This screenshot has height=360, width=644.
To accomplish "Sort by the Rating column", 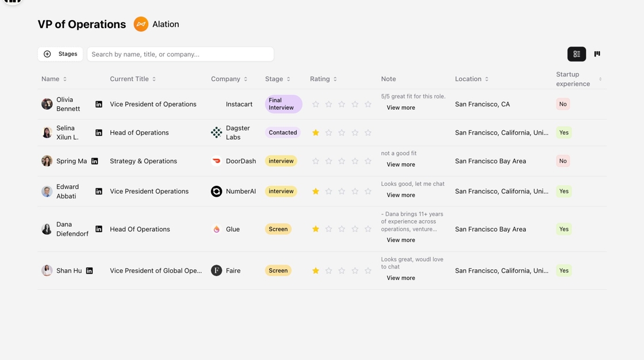I will pyautogui.click(x=324, y=79).
